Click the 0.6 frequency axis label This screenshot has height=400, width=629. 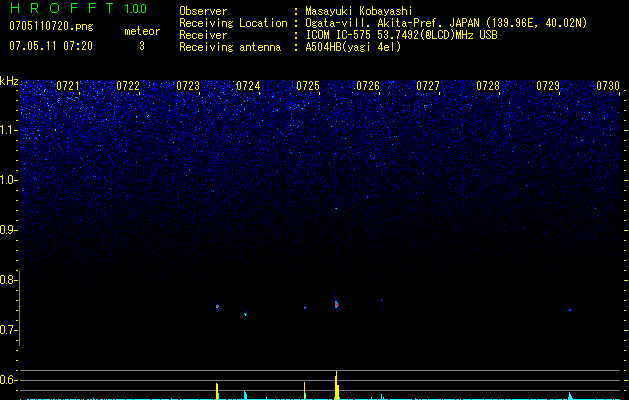click(7, 380)
